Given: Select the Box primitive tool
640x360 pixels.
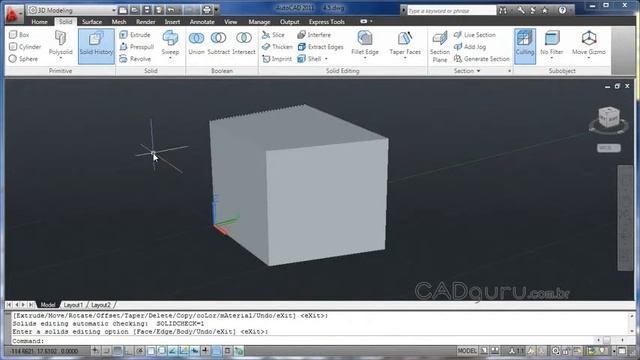Looking at the screenshot, I should pos(19,35).
